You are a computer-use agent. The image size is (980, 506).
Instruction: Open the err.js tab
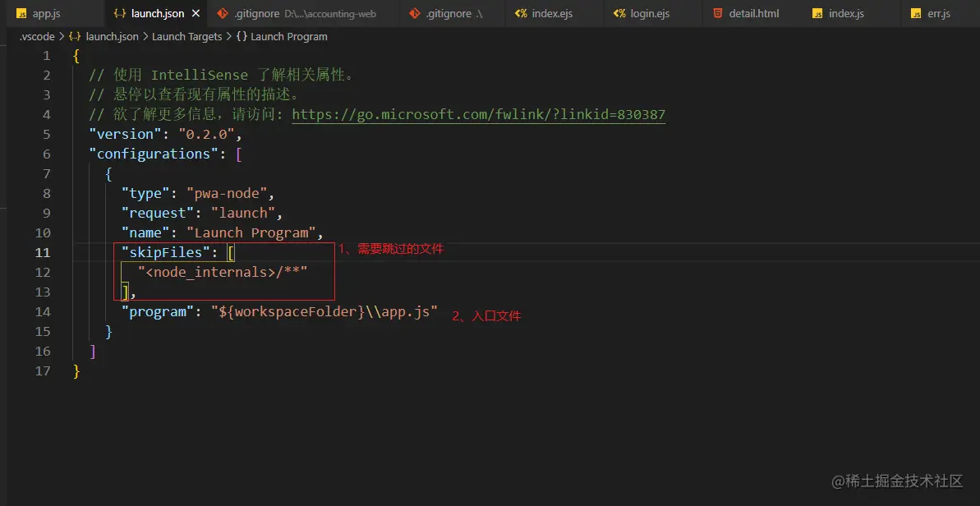coord(941,13)
